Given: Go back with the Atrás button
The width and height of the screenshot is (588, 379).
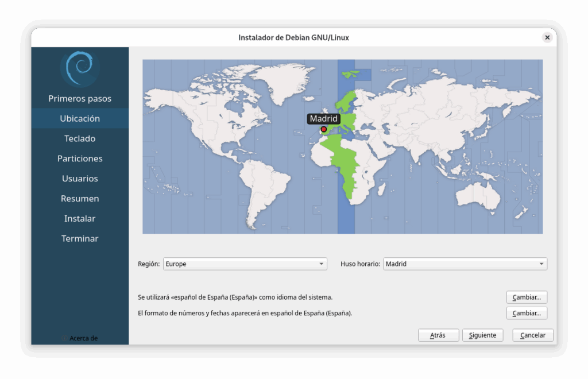Looking at the screenshot, I should coord(438,335).
